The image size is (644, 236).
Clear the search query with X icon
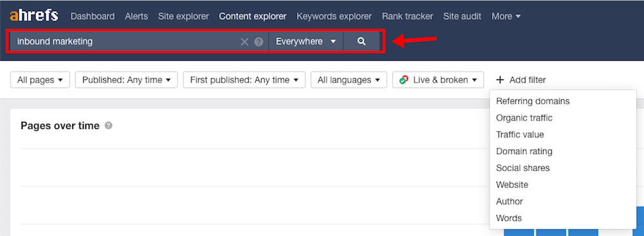click(x=244, y=41)
